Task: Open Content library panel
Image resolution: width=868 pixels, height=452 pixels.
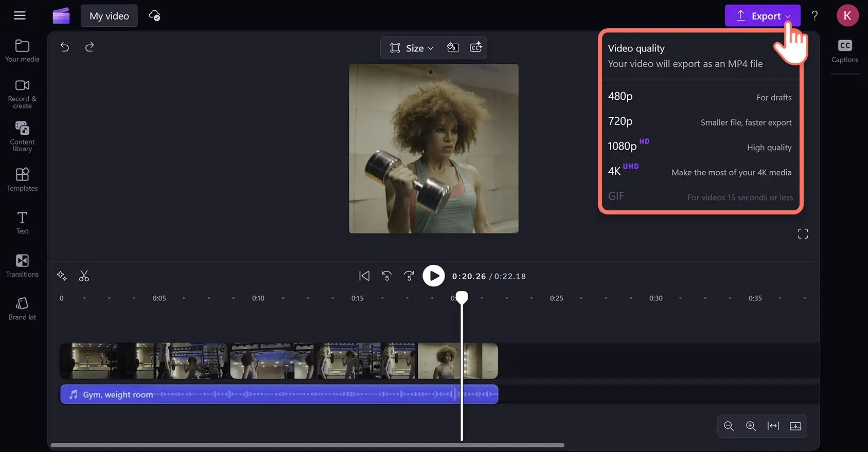Action: click(x=22, y=137)
